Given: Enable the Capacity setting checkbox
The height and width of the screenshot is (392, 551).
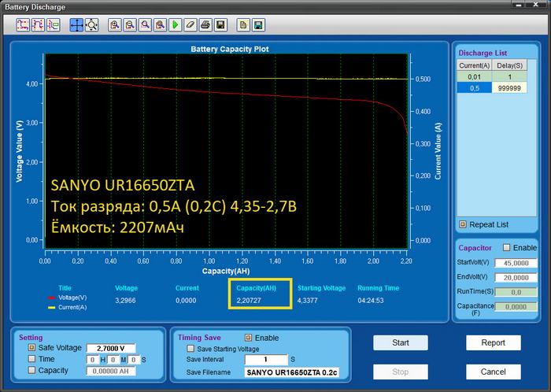Looking at the screenshot, I should [x=32, y=370].
